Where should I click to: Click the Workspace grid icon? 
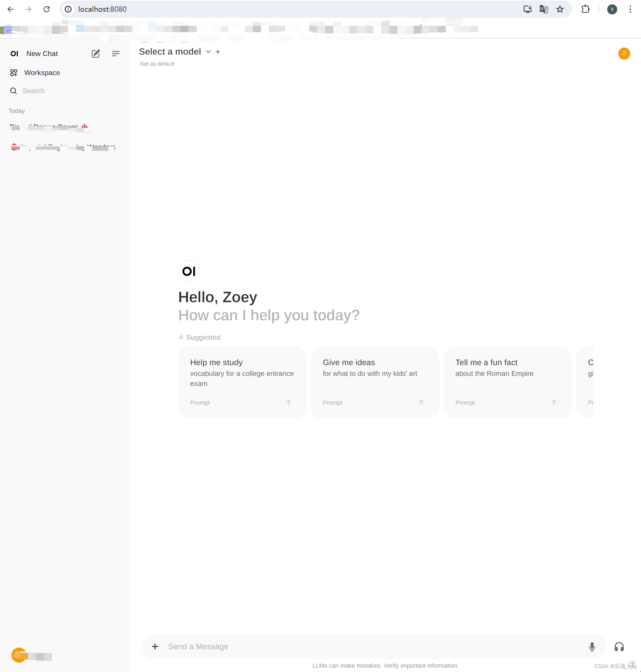14,73
